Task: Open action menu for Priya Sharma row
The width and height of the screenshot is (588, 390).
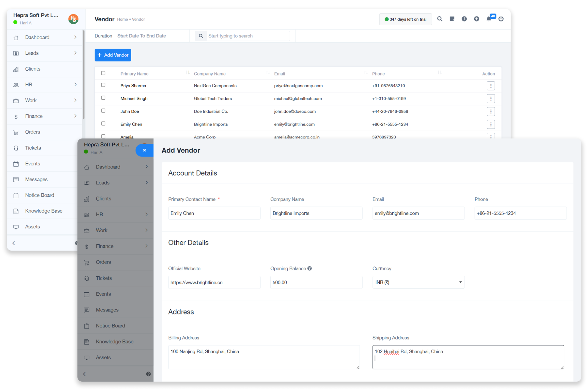Action: pyautogui.click(x=490, y=86)
